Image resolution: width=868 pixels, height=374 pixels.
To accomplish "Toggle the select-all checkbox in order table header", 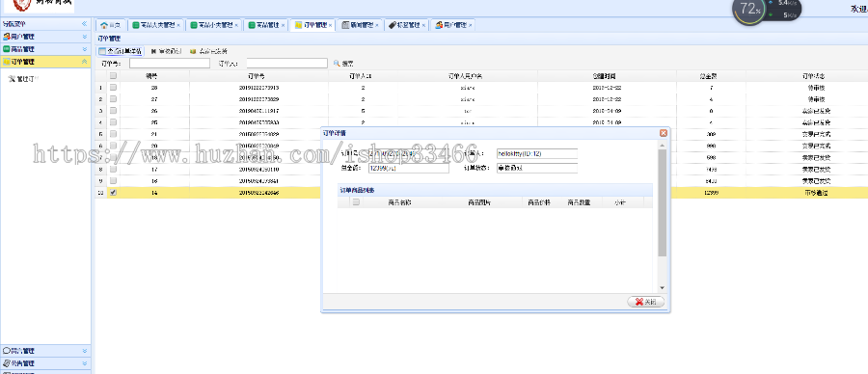I will pos(113,76).
